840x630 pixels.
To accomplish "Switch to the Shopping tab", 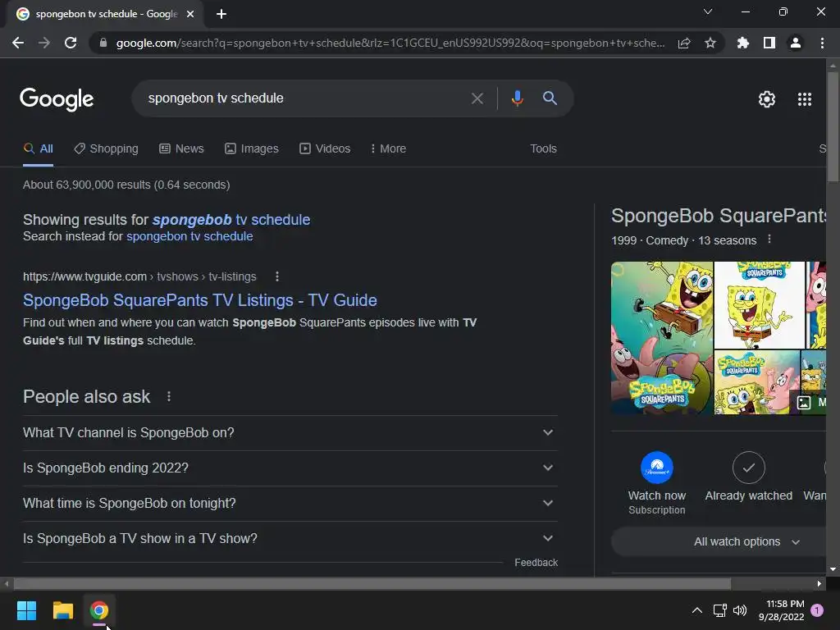I will click(x=106, y=149).
